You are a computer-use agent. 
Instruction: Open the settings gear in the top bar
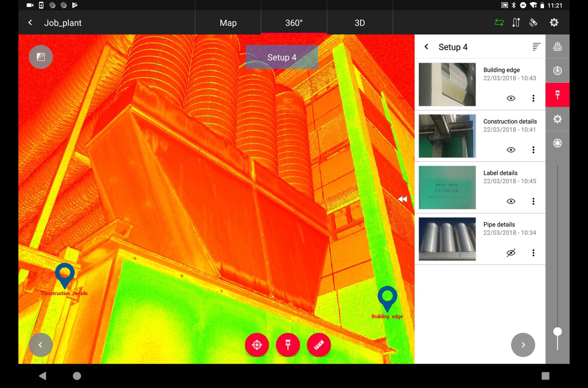(554, 22)
